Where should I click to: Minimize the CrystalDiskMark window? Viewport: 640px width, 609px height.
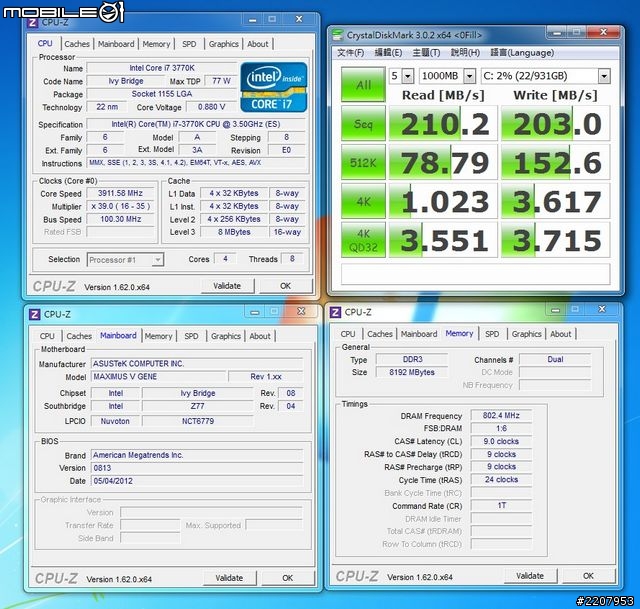click(x=557, y=32)
